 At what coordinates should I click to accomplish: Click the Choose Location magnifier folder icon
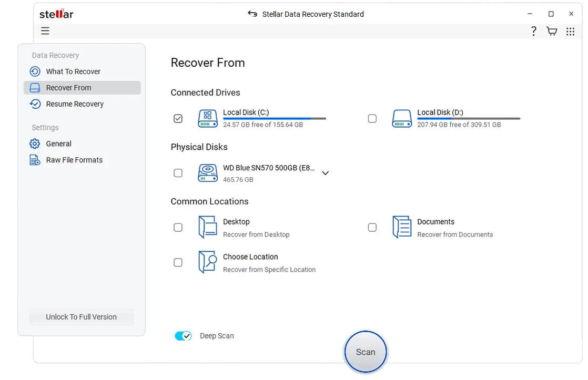pyautogui.click(x=207, y=262)
